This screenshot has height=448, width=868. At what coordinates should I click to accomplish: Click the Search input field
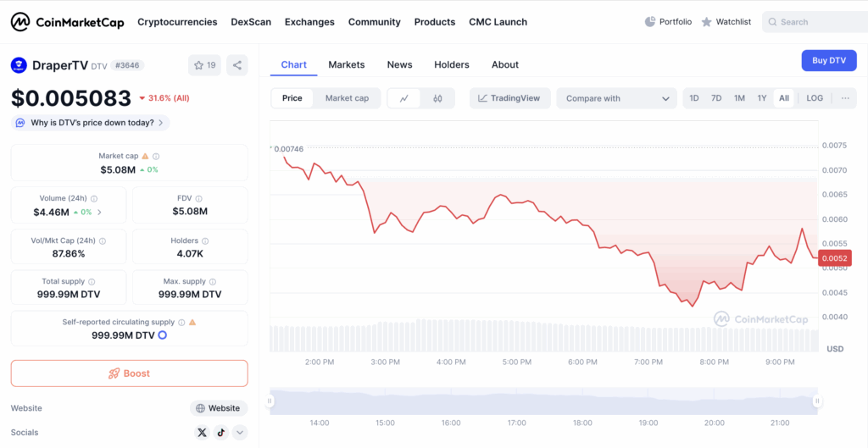(818, 22)
